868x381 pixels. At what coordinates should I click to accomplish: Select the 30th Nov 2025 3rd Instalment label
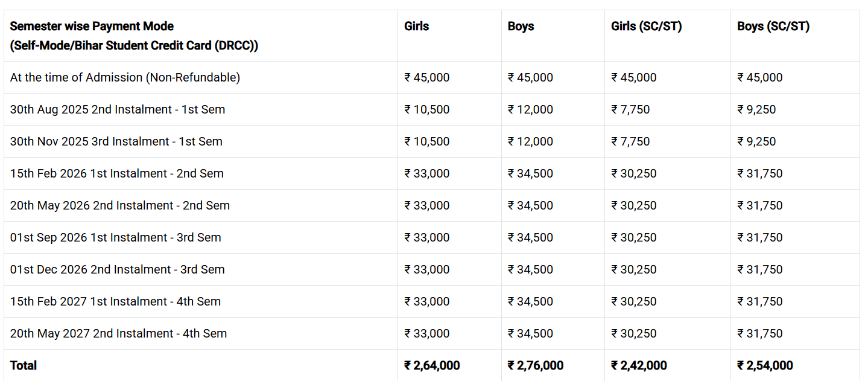[116, 141]
